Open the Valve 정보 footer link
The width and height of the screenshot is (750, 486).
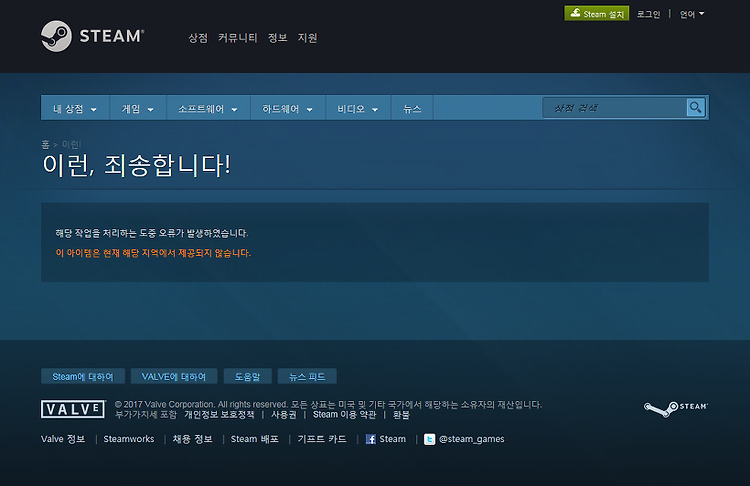point(63,439)
